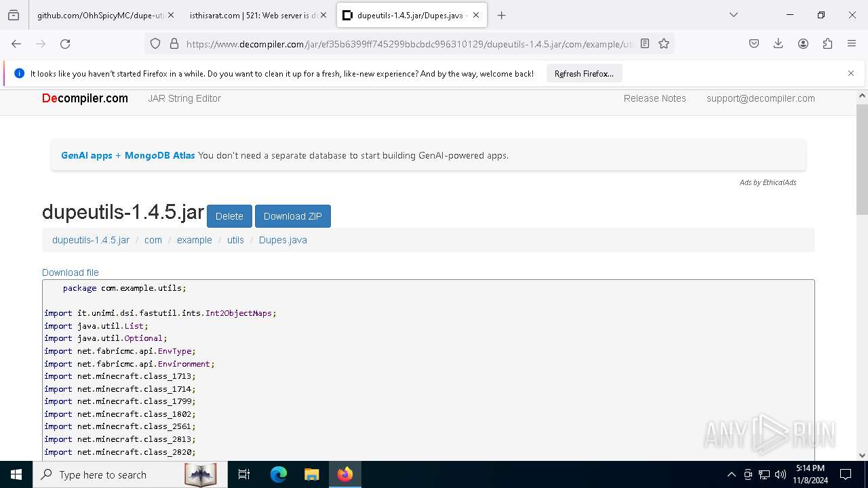Screen dimensions: 868x488
Task: View site padlock security info
Action: (x=174, y=43)
